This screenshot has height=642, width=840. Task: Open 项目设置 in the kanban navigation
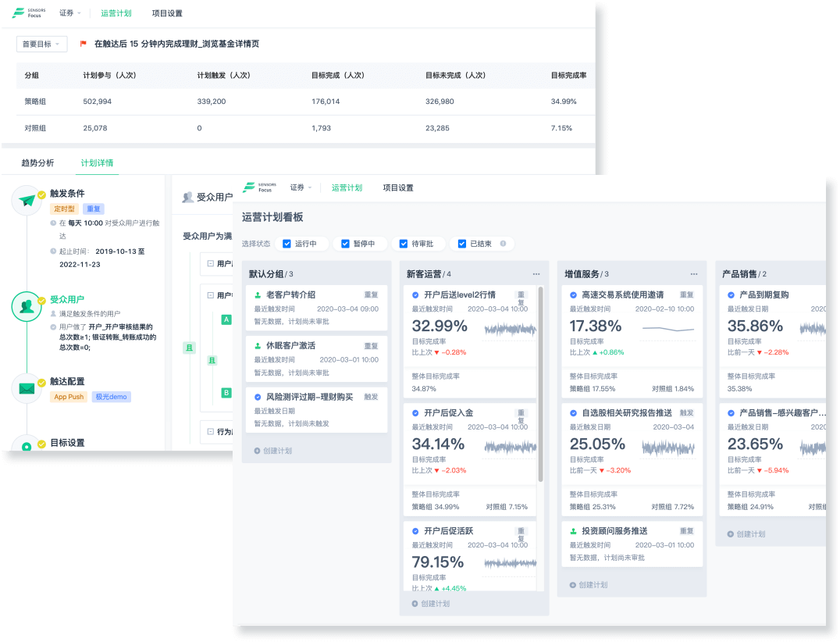(398, 187)
